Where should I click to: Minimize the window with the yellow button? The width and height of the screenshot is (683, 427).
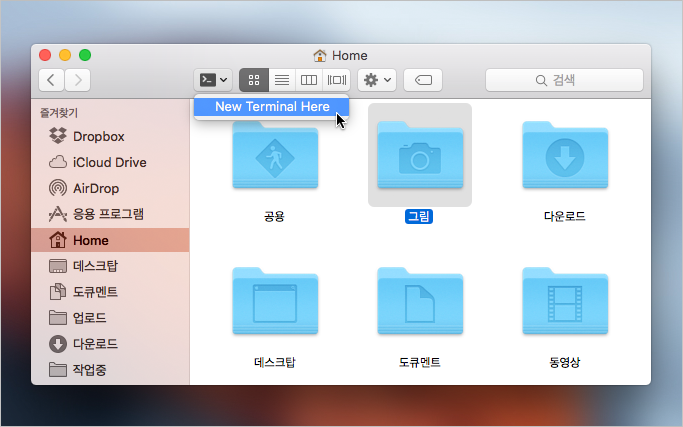coord(65,55)
